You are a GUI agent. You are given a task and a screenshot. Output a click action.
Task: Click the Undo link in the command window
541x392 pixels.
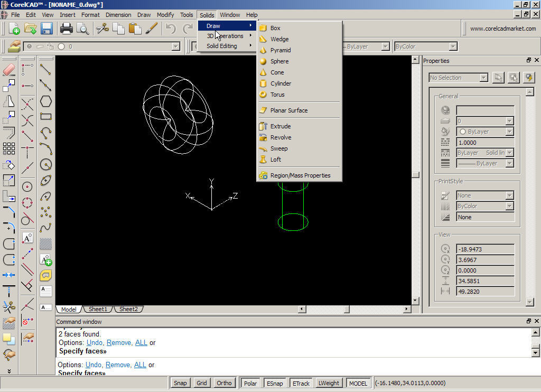click(x=95, y=342)
